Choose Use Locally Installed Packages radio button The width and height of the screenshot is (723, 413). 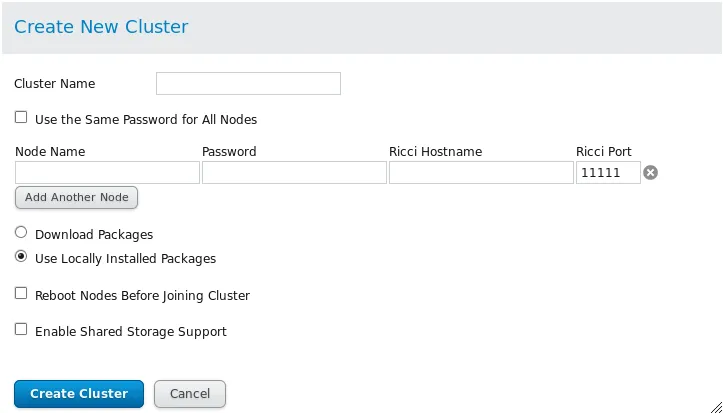pyautogui.click(x=21, y=257)
